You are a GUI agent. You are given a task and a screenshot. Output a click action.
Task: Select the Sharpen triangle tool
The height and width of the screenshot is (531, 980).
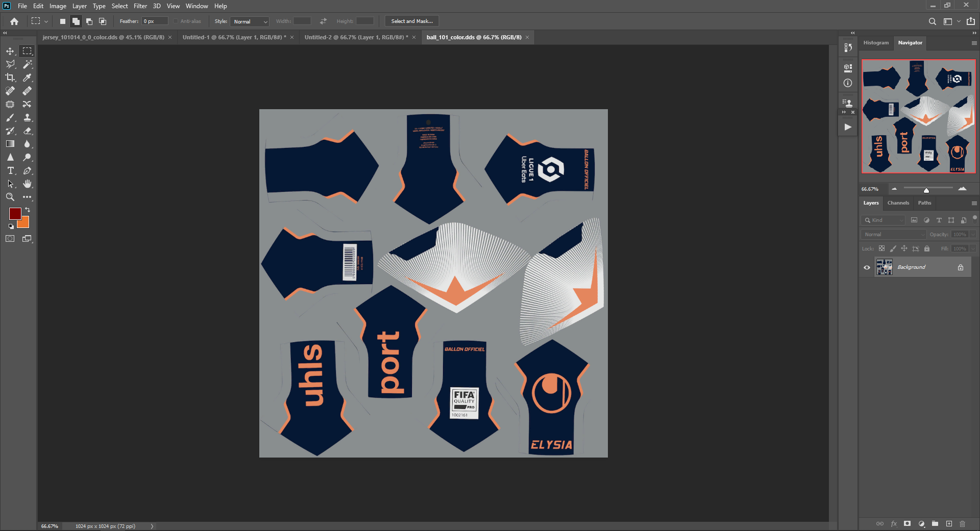pos(10,157)
